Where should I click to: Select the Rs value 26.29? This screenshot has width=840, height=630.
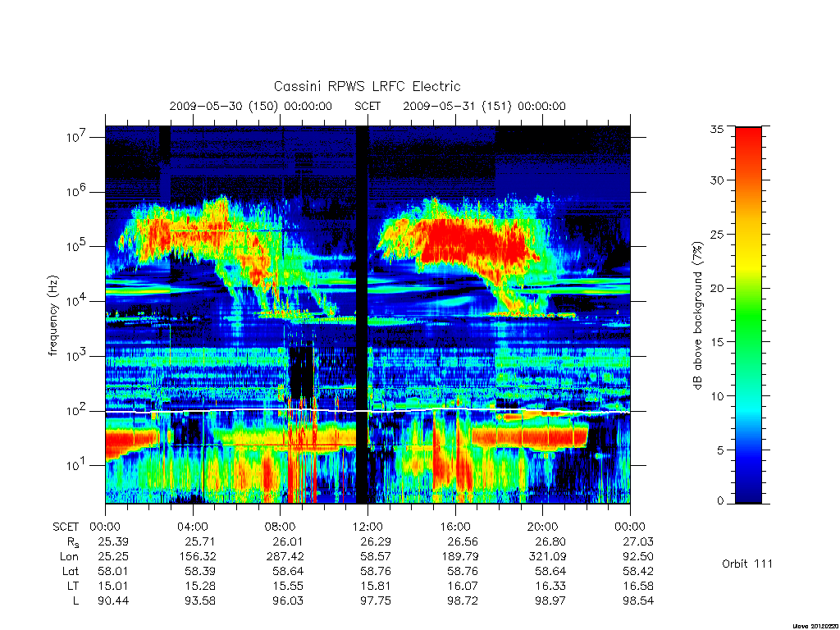[375, 541]
